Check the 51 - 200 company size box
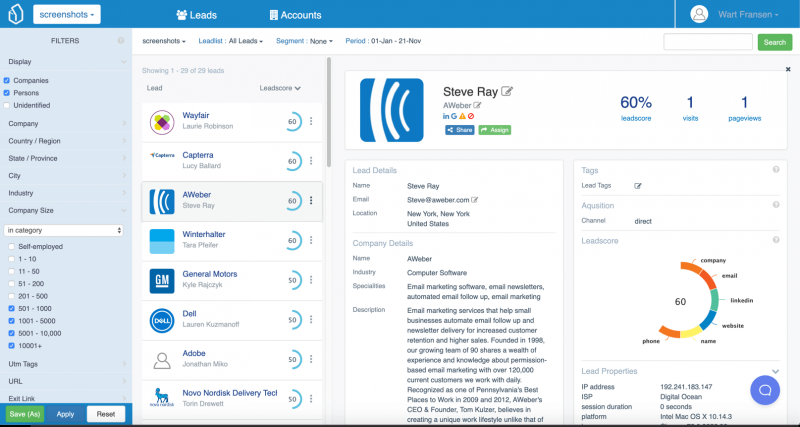This screenshot has width=800, height=427. 12,283
